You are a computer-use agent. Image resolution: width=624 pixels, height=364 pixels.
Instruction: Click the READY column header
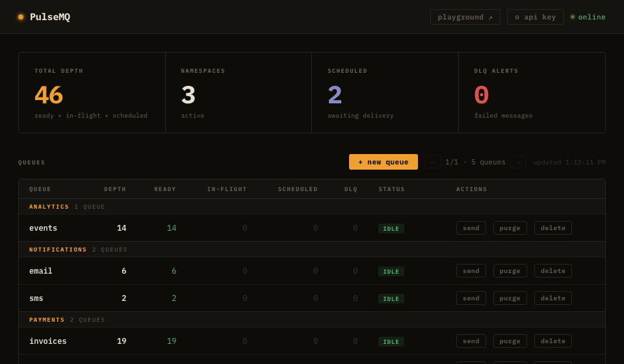point(164,189)
